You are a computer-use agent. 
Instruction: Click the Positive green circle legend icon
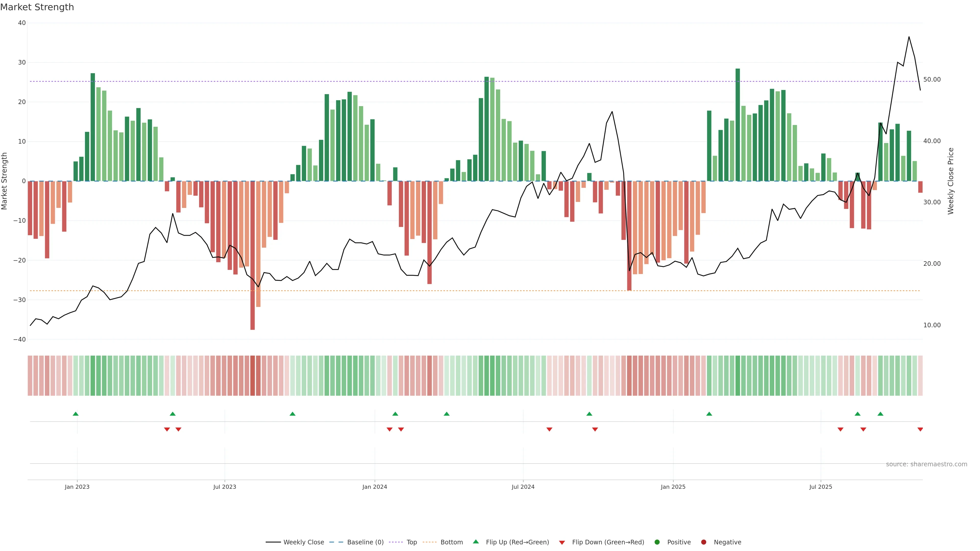pyautogui.click(x=657, y=542)
